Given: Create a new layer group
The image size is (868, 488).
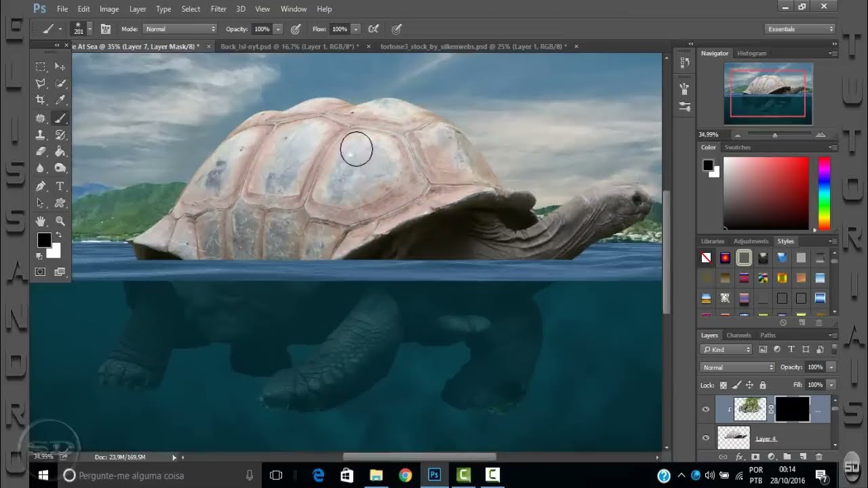Looking at the screenshot, I should point(787,457).
